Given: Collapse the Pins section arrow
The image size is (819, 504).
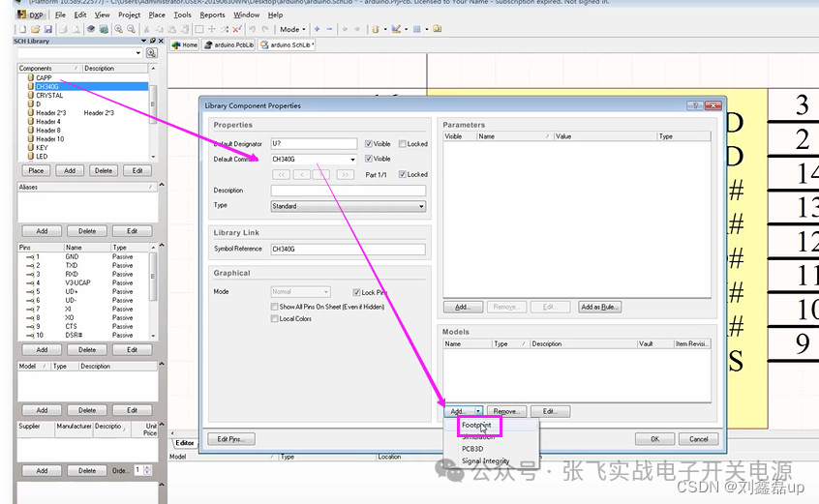Looking at the screenshot, I should [162, 245].
